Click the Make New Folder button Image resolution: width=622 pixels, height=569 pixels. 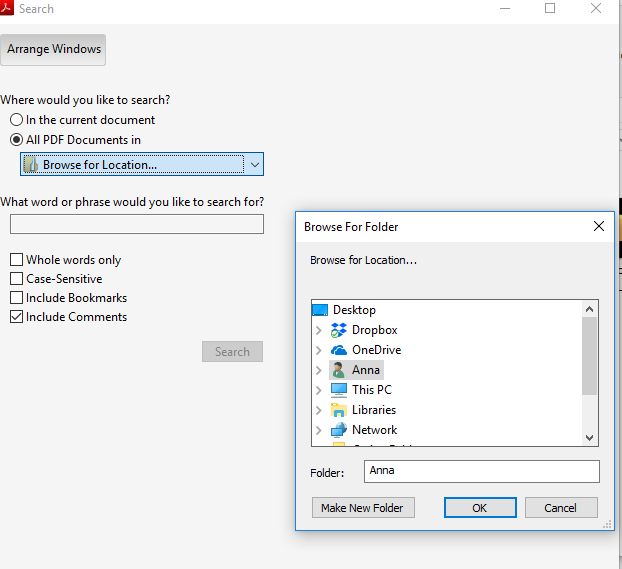tap(362, 508)
